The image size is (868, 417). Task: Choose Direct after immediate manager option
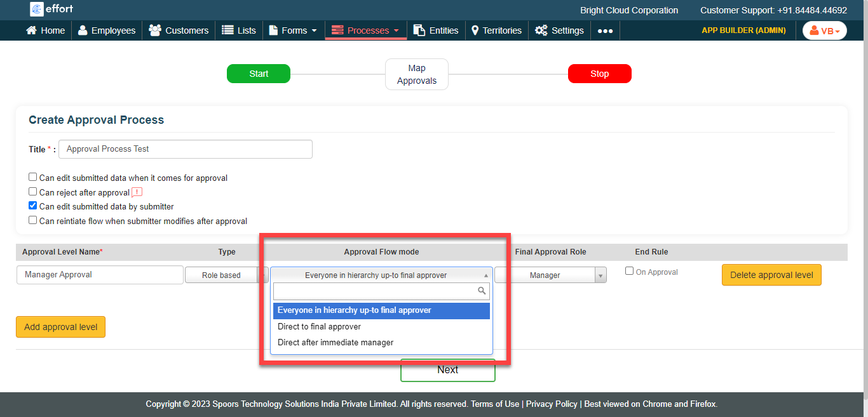[x=336, y=343]
